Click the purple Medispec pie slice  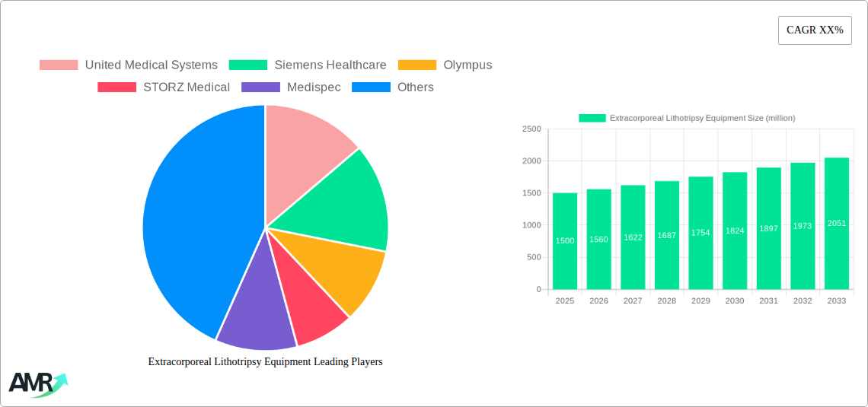[x=255, y=312]
